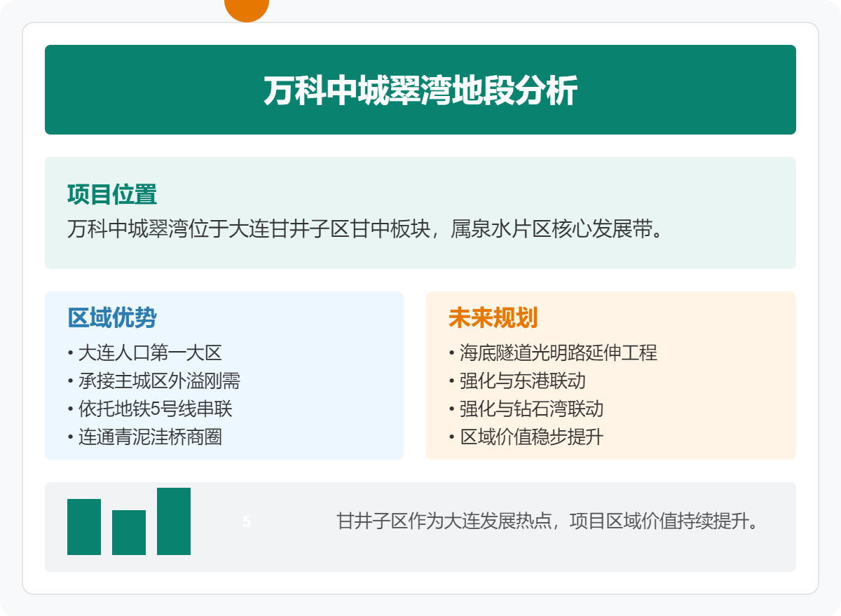Click the bullet 强化与东港联动
Image resolution: width=841 pixels, height=616 pixels.
point(517,381)
